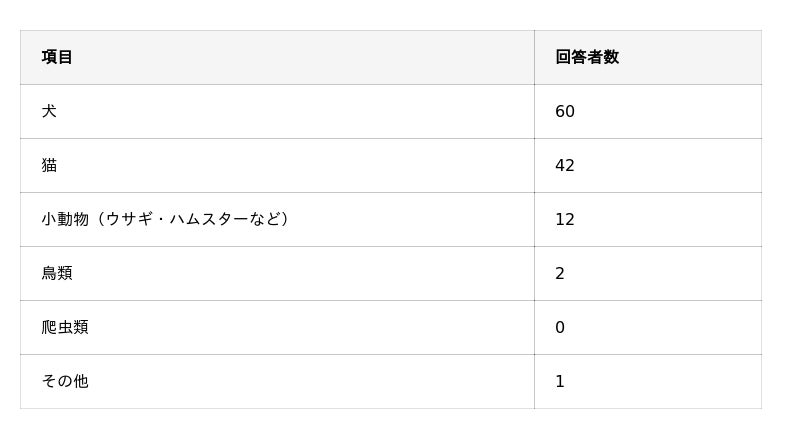Viewport: 800px width, 439px height.
Task: Click the column divider in the header row
Action: coord(534,57)
